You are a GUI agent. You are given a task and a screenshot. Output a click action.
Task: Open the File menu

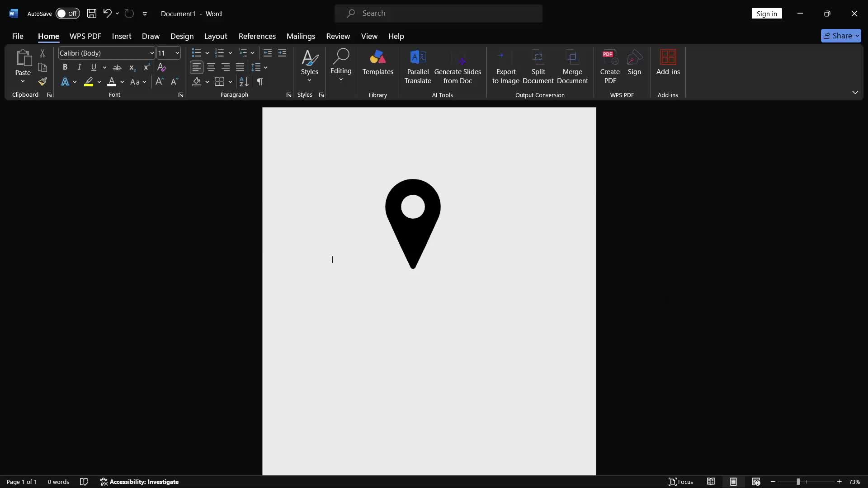coord(18,36)
